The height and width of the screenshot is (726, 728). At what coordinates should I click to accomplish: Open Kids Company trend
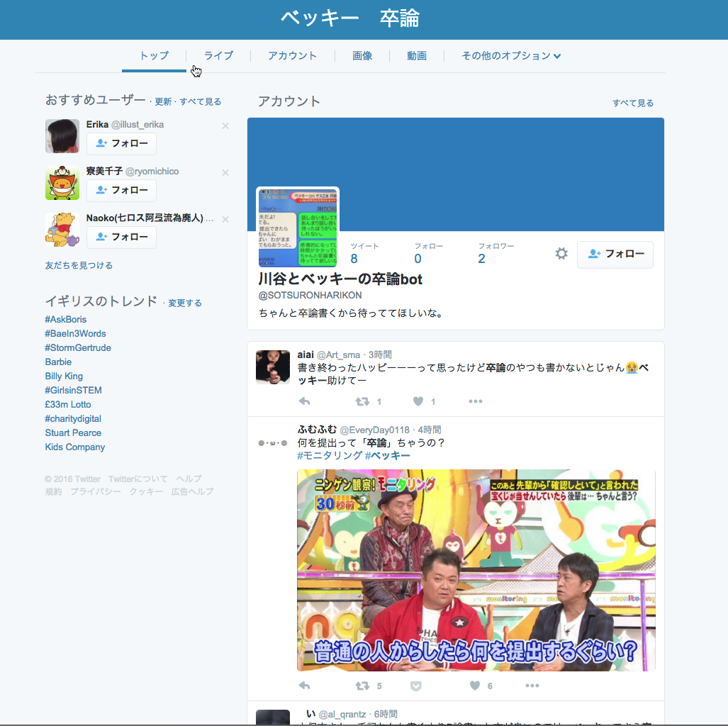click(x=74, y=447)
